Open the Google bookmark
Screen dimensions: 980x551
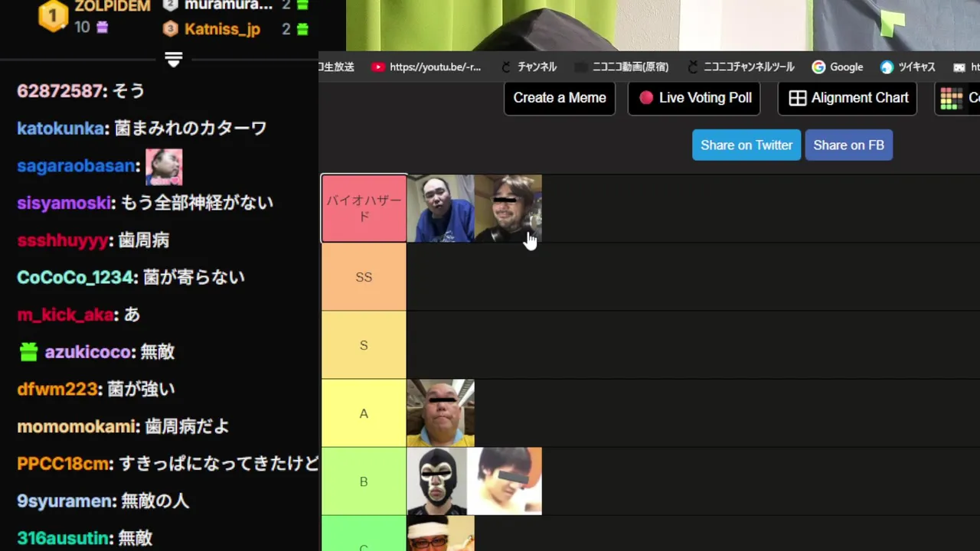[838, 67]
